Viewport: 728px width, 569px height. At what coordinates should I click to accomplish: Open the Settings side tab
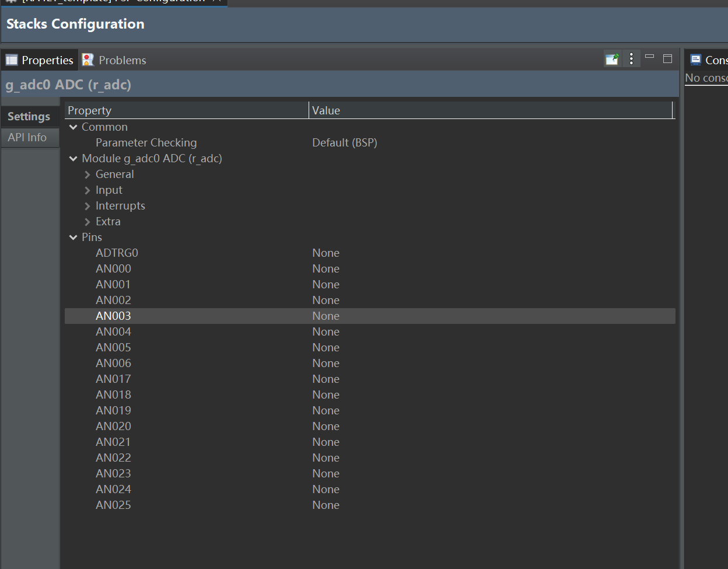29,117
